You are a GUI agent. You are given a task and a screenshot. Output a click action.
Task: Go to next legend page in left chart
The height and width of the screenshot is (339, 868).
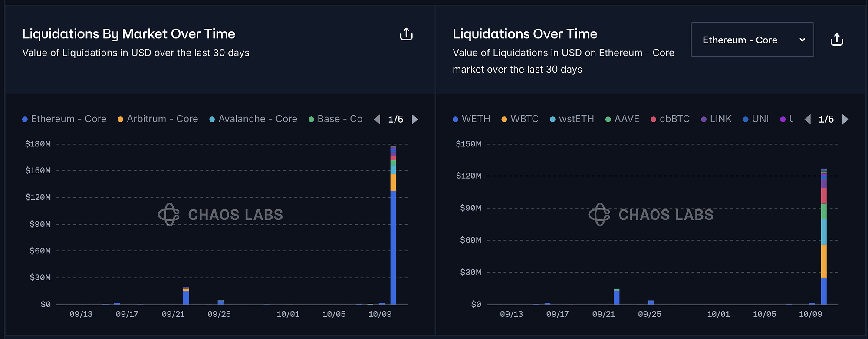tap(415, 119)
